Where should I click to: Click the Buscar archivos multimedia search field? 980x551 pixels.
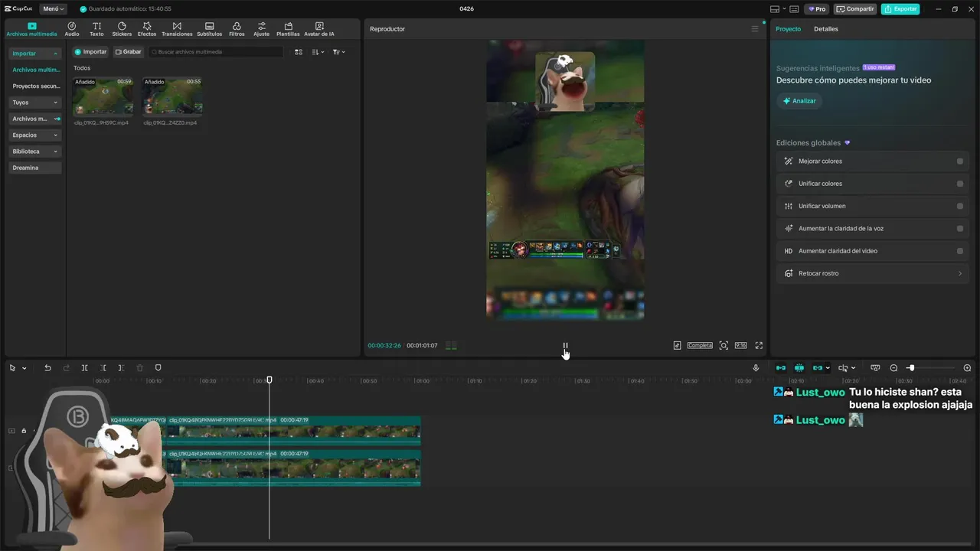click(x=215, y=52)
